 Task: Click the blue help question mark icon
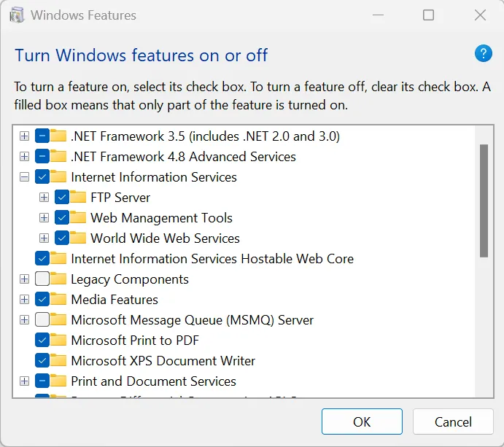point(483,53)
